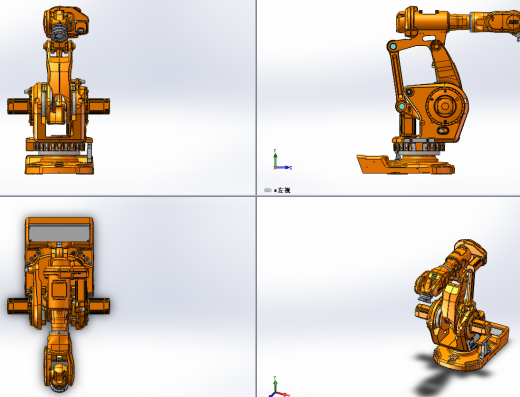The height and width of the screenshot is (397, 520).
Task: Select the robot in the left side view
Action: [x=438, y=90]
